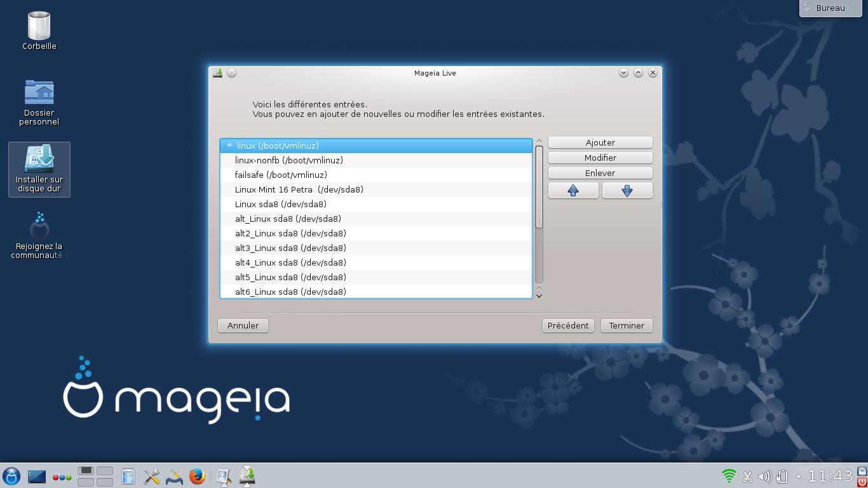
Task: Click the on-all-desktops pin button in title bar
Action: [x=232, y=72]
